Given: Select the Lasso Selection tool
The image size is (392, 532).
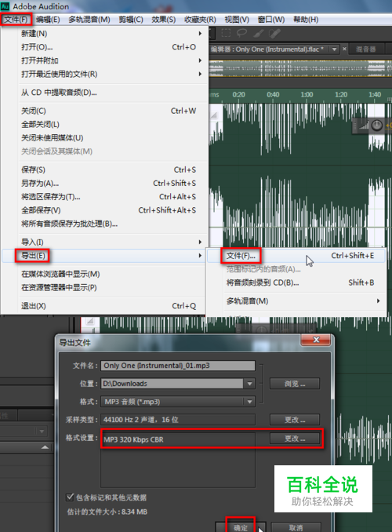Looking at the screenshot, I should tap(241, 33).
